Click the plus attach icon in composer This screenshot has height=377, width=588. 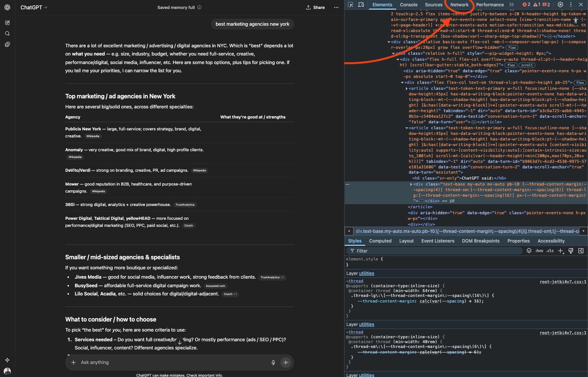click(x=73, y=362)
